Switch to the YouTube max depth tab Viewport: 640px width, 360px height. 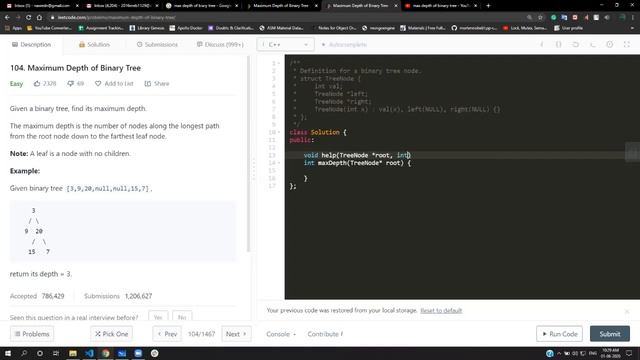point(441,6)
